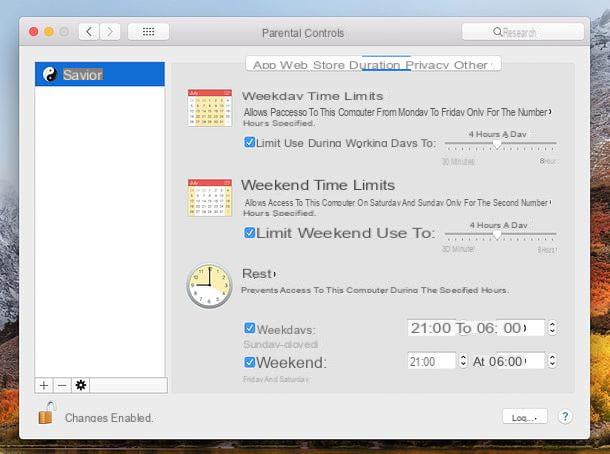Viewport: 610px width, 454px height.
Task: Add a new user with the plus button
Action: [x=44, y=385]
